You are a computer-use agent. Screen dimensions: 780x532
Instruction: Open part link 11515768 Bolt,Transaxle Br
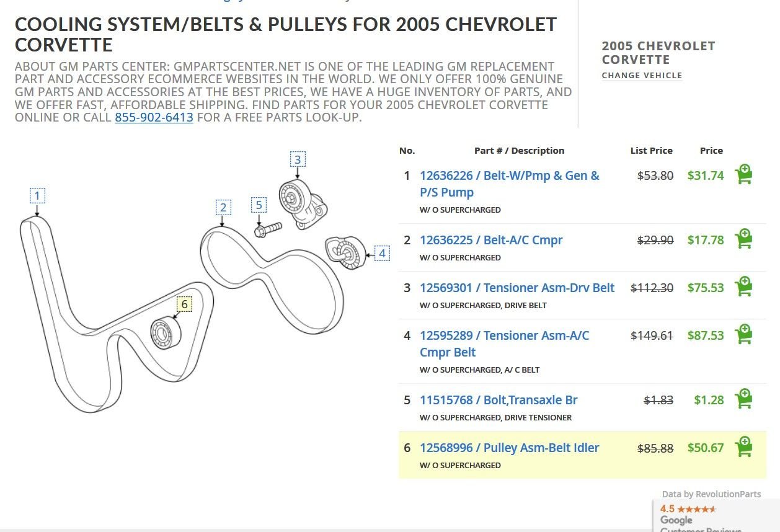(499, 400)
